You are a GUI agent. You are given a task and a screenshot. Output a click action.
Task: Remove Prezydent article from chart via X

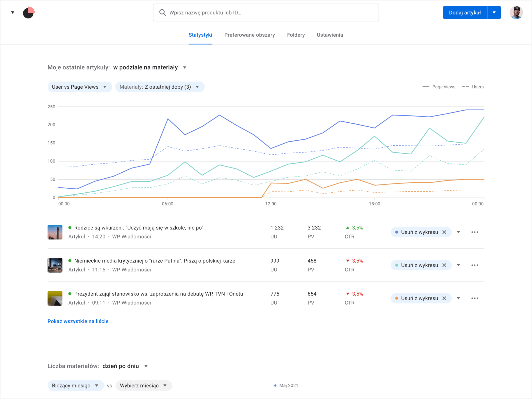tap(444, 298)
